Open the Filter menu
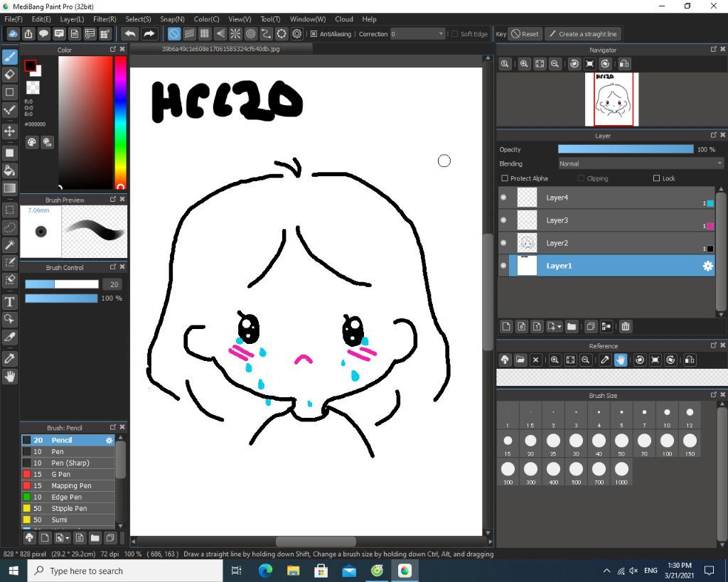Image resolution: width=728 pixels, height=582 pixels. tap(105, 19)
